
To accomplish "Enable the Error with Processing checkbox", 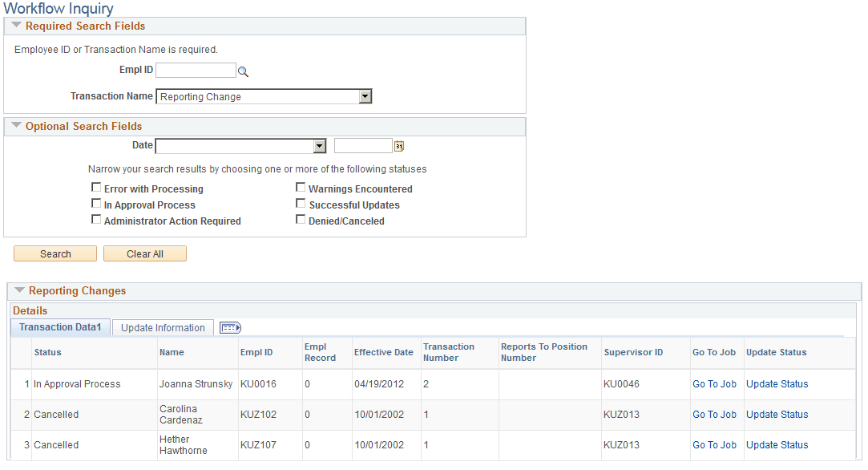I will [96, 187].
